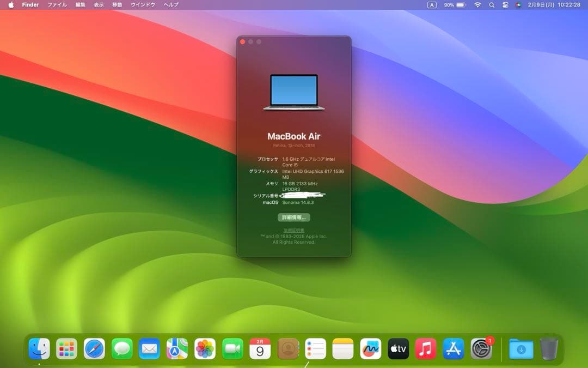Activate Siri from the menu bar
The image size is (588, 368).
pos(519,4)
